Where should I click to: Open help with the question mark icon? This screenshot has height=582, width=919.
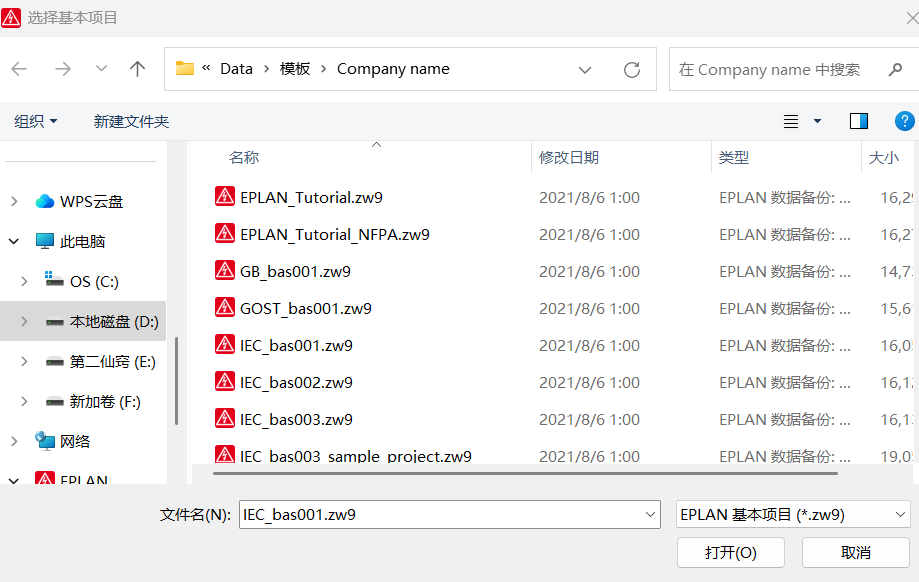point(904,121)
